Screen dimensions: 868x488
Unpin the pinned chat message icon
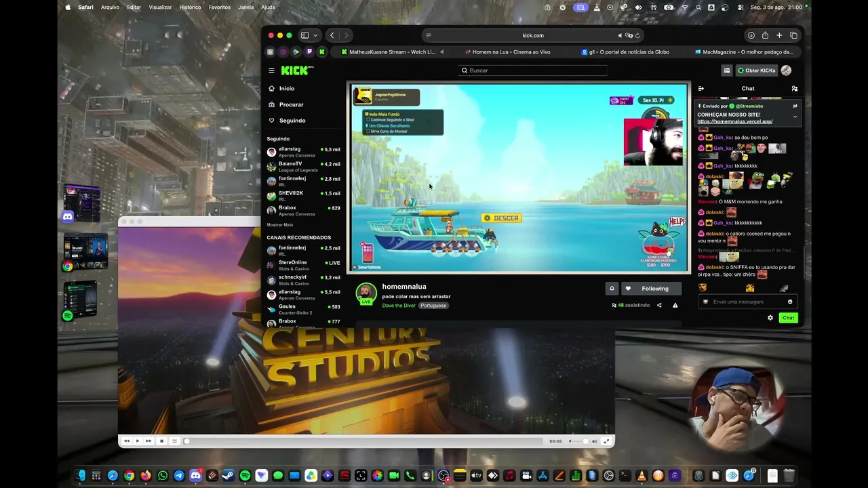pyautogui.click(x=795, y=106)
